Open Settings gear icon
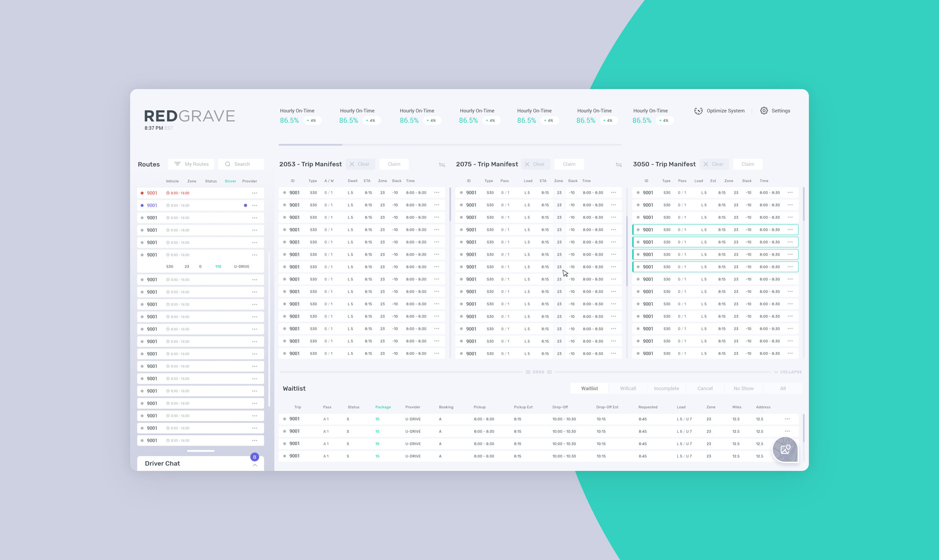Image resolution: width=939 pixels, height=560 pixels. tap(764, 111)
